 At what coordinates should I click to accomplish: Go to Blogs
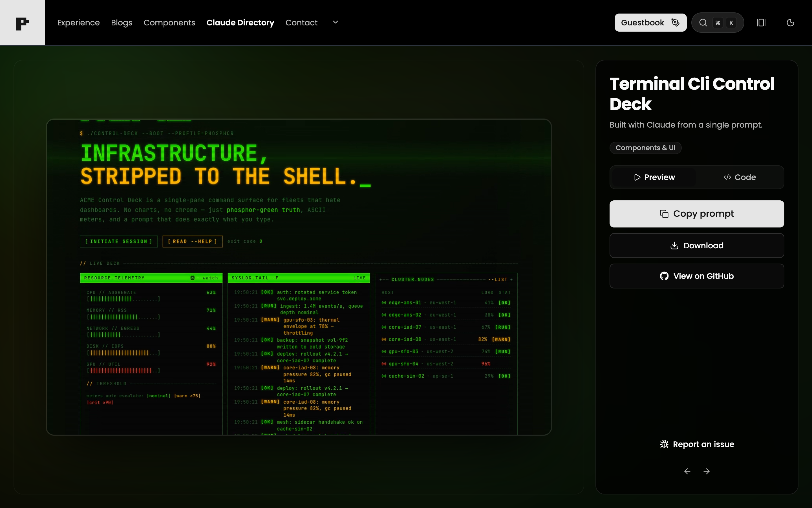coord(122,23)
